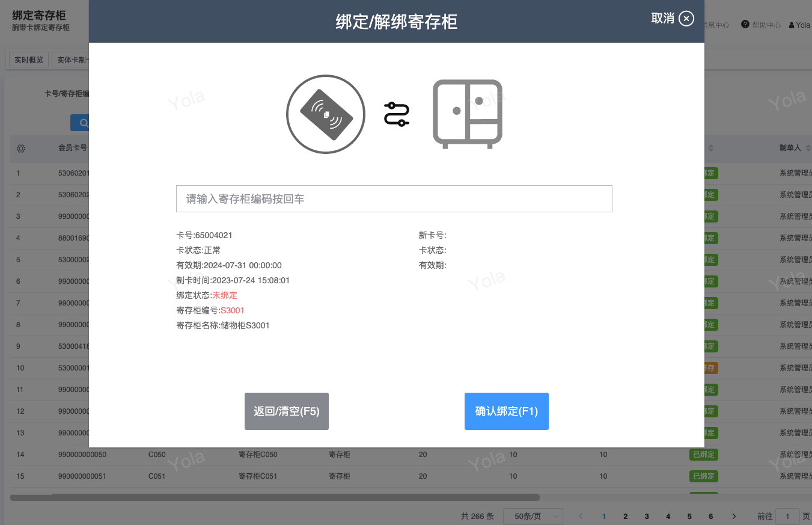Sort by the 制单人 column arrows

pyautogui.click(x=808, y=148)
